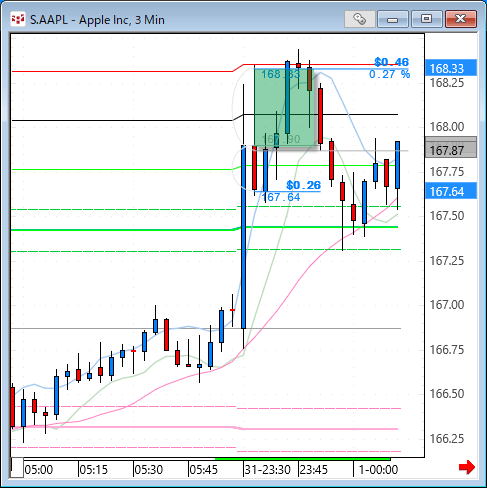This screenshot has width=487, height=488.
Task: Click the tall blue breakout candle at 31-23:30
Action: click(244, 237)
